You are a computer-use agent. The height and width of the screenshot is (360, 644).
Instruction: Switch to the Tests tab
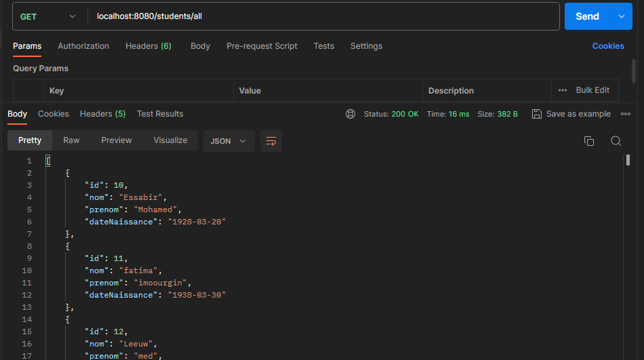[x=323, y=46]
